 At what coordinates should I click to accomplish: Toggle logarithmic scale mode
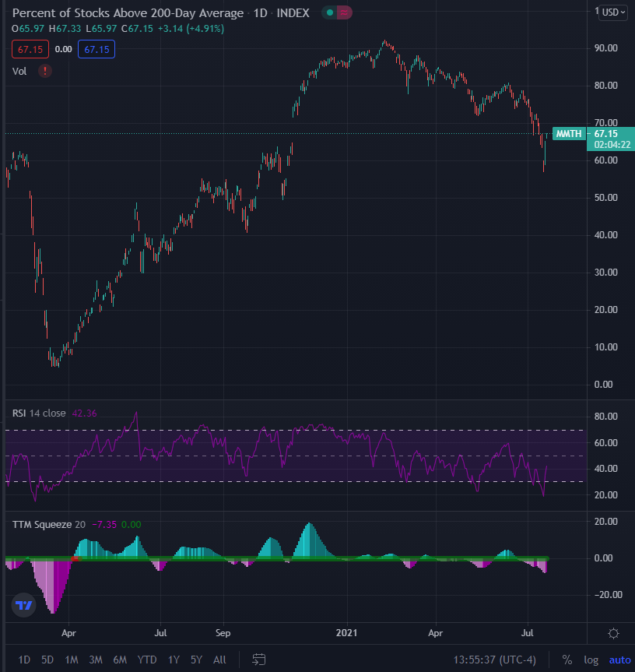click(x=591, y=660)
